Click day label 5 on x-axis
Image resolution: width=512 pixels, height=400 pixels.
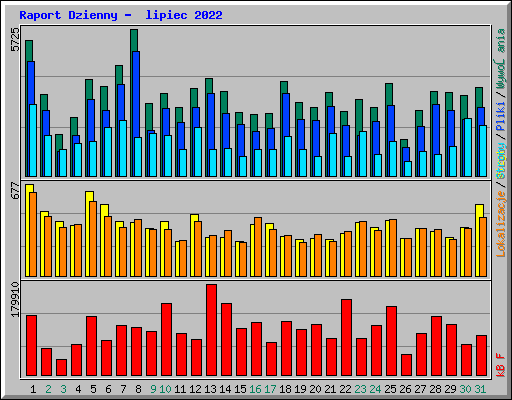click(x=93, y=389)
